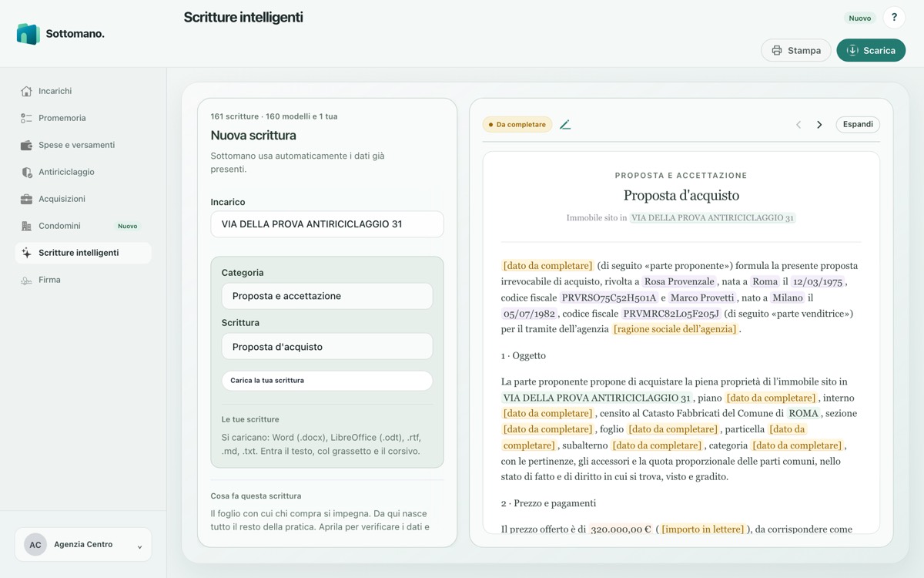Click the Condomini building icon
924x578 pixels.
coord(27,226)
